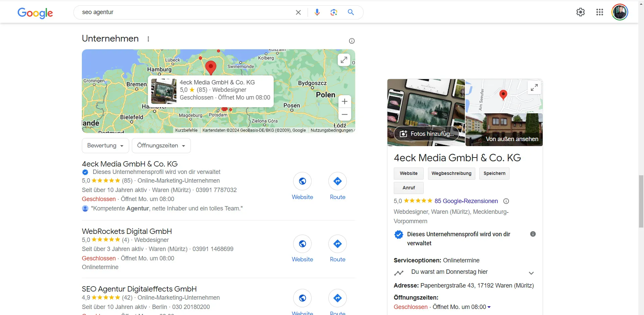644x315 pixels.
Task: Open Google apps grid
Action: (x=600, y=12)
